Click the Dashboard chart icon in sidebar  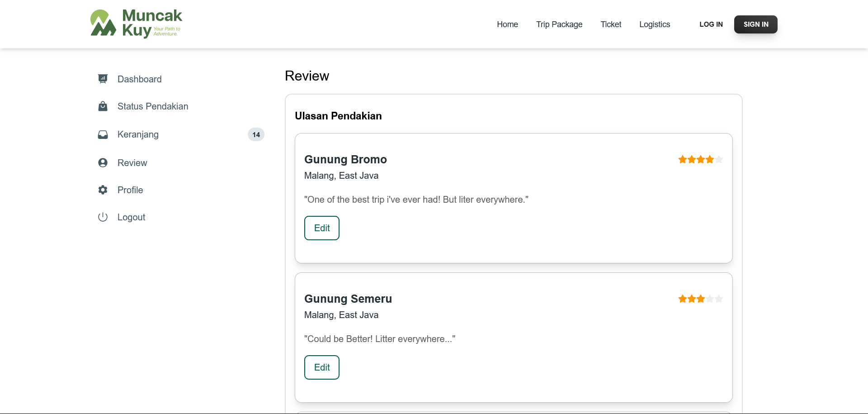[103, 79]
